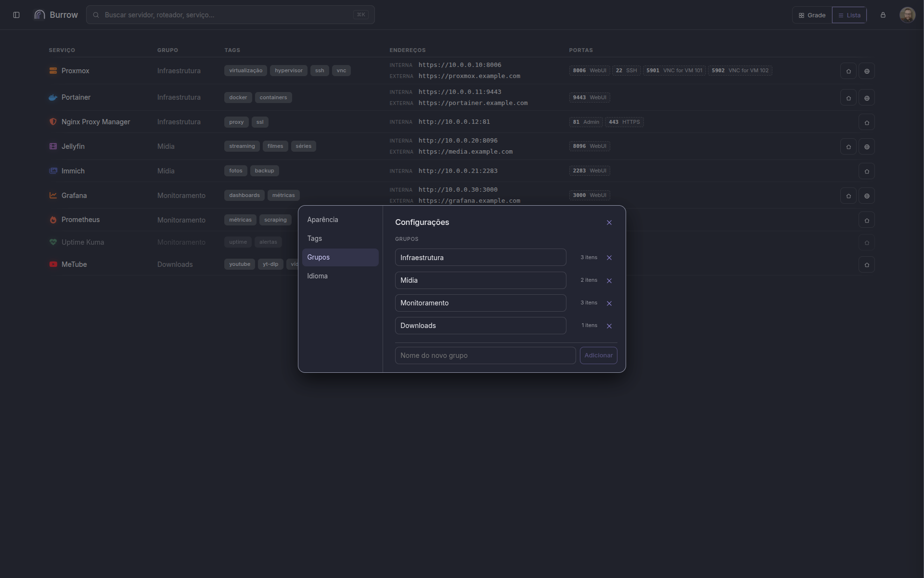Image resolution: width=924 pixels, height=578 pixels.
Task: Edit the Infraestrutura group name field
Action: tap(480, 258)
